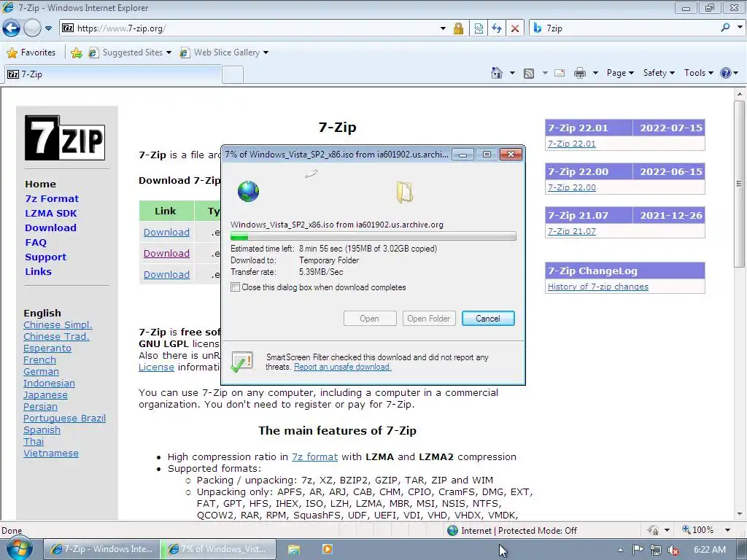Expand the Print options dropdown arrow
This screenshot has width=747, height=560.
595,73
